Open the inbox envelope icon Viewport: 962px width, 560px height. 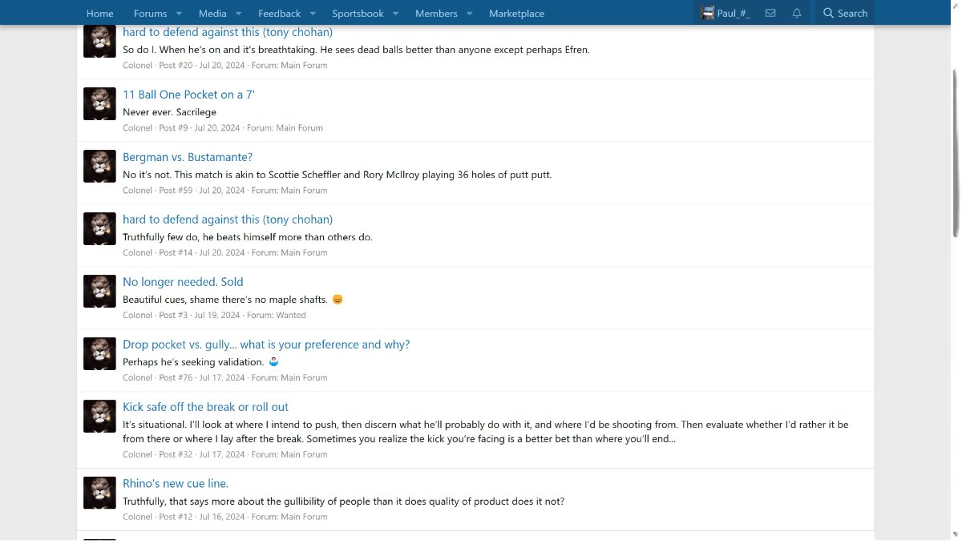pos(770,13)
